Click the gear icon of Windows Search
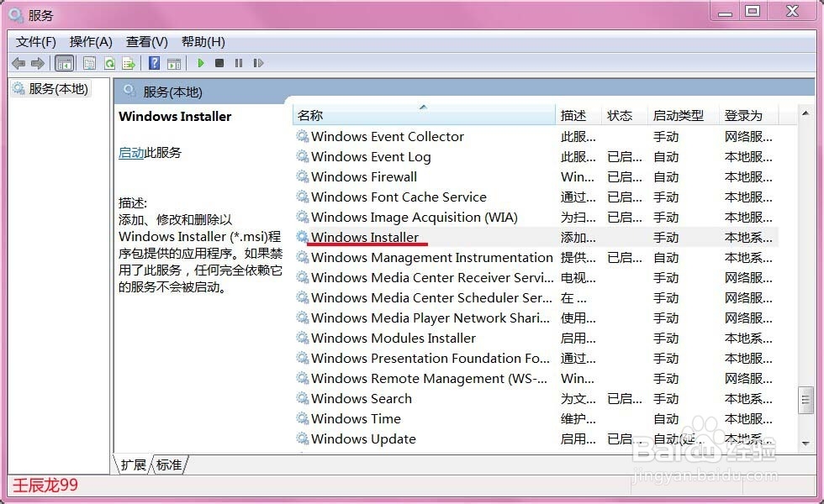This screenshot has height=504, width=824. [302, 398]
